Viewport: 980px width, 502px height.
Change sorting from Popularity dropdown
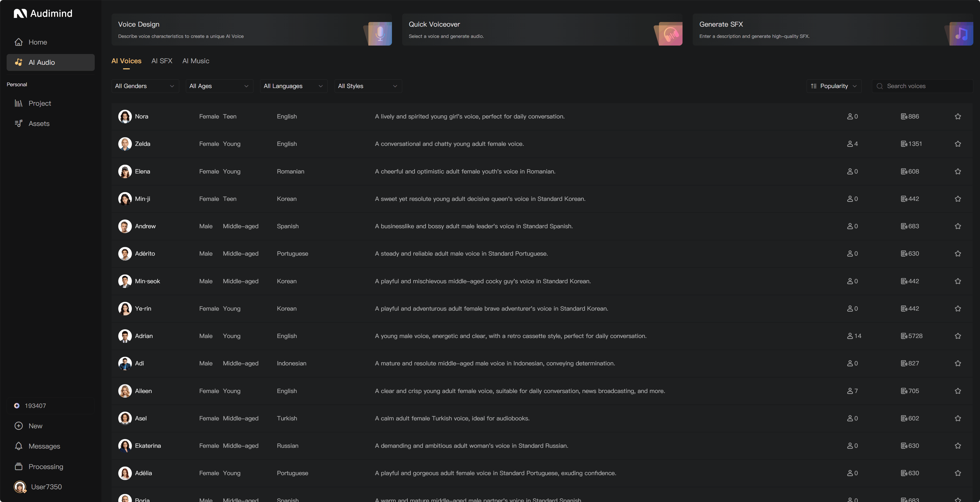coord(834,86)
